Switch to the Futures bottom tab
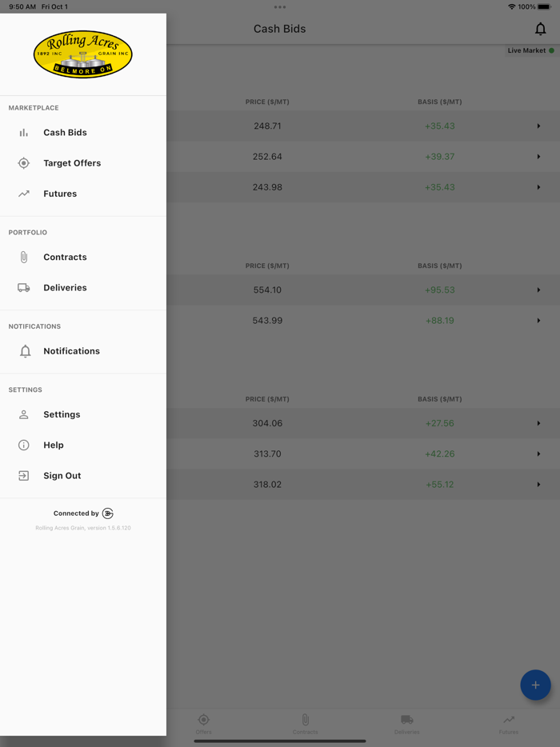This screenshot has width=560, height=747. 509,725
